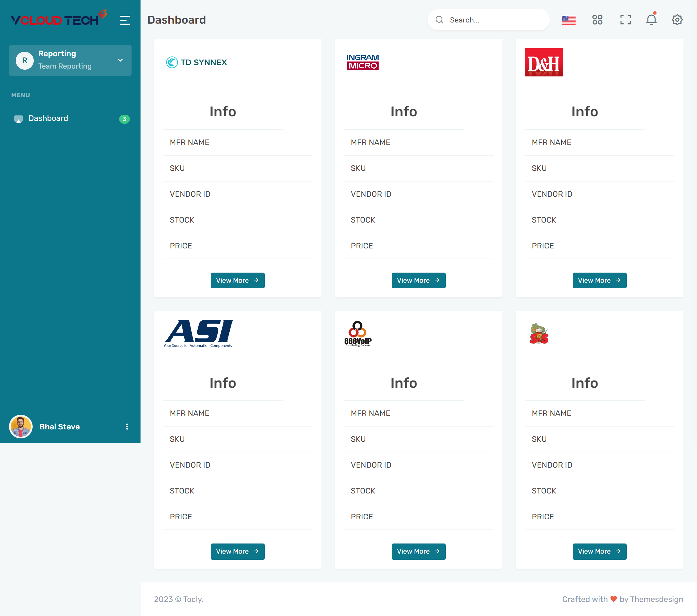Screen dimensions: 697x616
Task: Click the D&H logo
Action: pos(544,62)
